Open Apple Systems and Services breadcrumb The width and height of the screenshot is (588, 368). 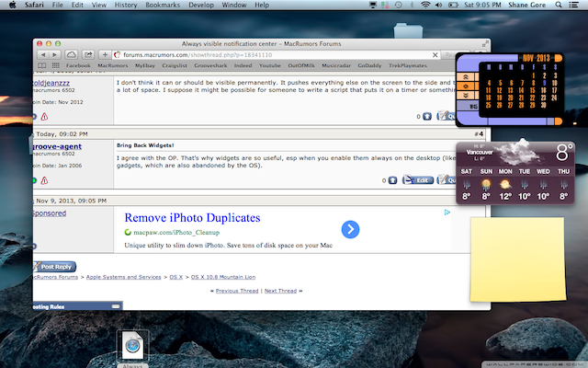123,277
